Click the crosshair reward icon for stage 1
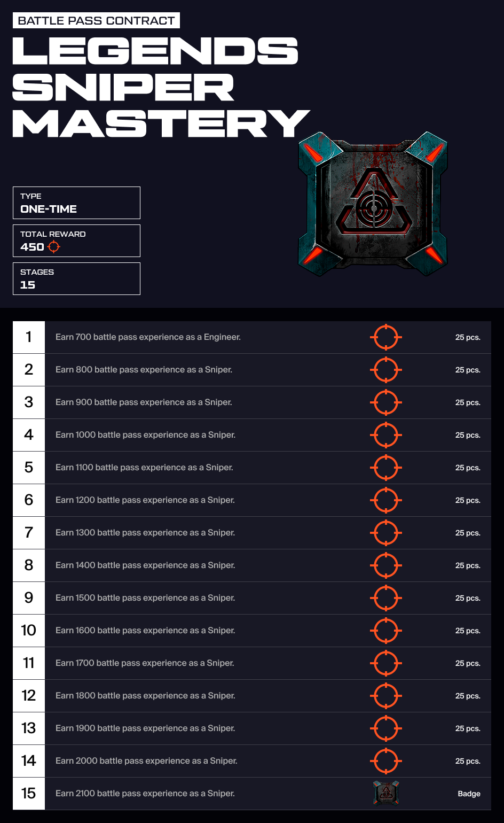This screenshot has width=504, height=823. tap(386, 337)
